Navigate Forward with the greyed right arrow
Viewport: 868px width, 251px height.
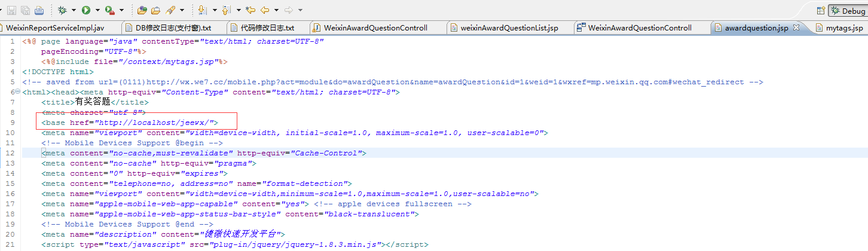coord(289,10)
